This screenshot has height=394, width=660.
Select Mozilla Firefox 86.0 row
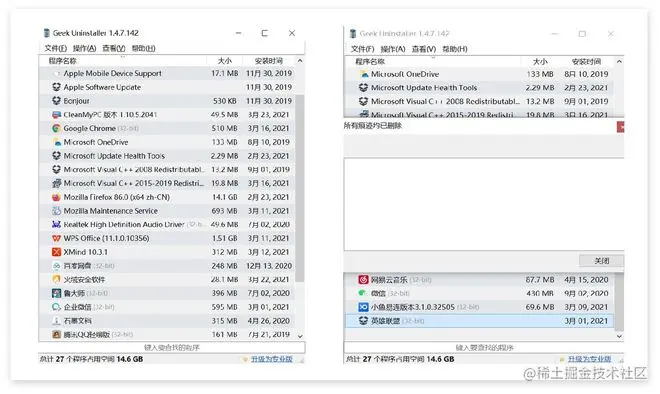167,197
